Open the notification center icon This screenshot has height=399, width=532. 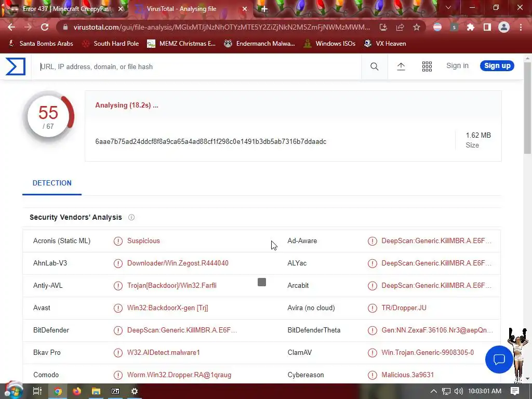515,391
